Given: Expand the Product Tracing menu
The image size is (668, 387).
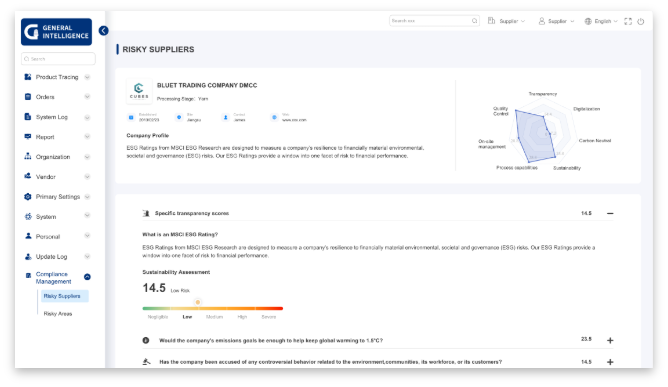Looking at the screenshot, I should pos(57,77).
